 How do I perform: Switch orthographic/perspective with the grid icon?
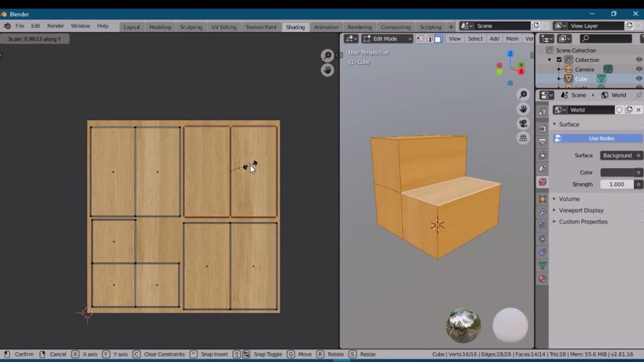(x=523, y=138)
